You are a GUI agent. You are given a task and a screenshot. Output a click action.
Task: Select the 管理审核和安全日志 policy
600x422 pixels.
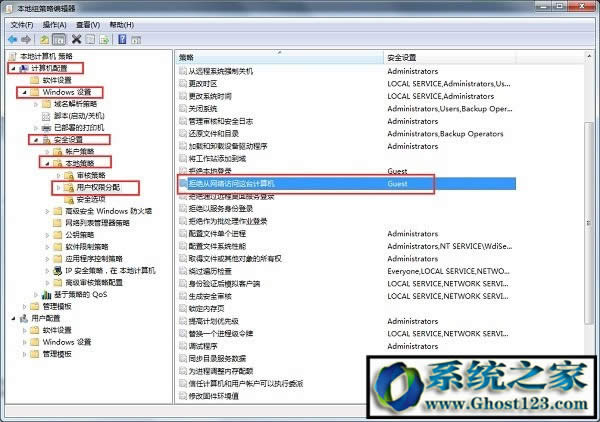(x=221, y=121)
